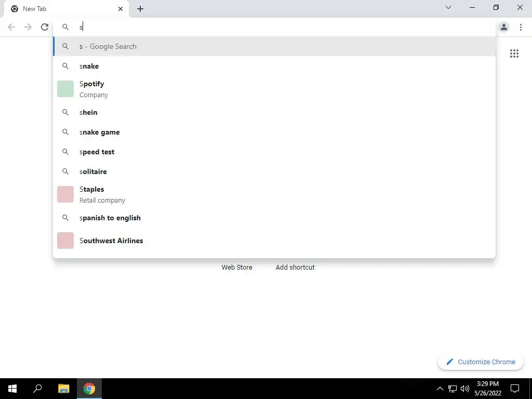Click the Chrome taskbar icon
The image size is (532, 399).
89,389
